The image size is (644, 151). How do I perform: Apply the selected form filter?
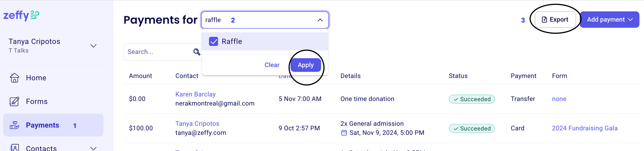click(x=305, y=65)
